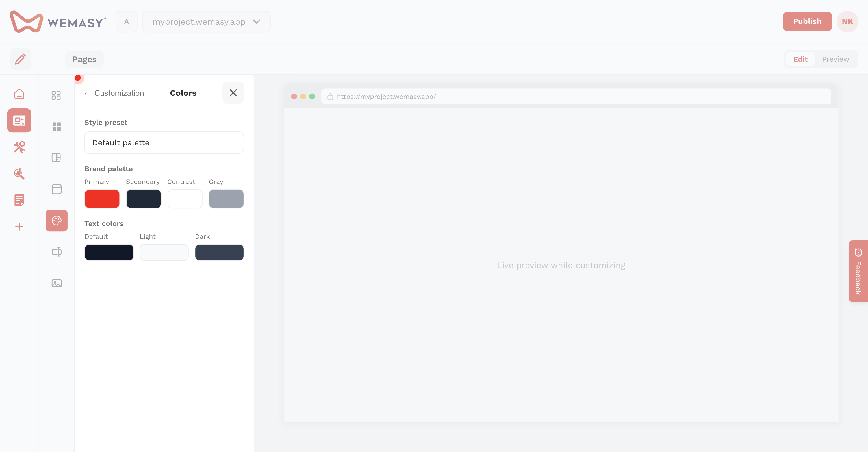Click the A language button

coord(126,21)
